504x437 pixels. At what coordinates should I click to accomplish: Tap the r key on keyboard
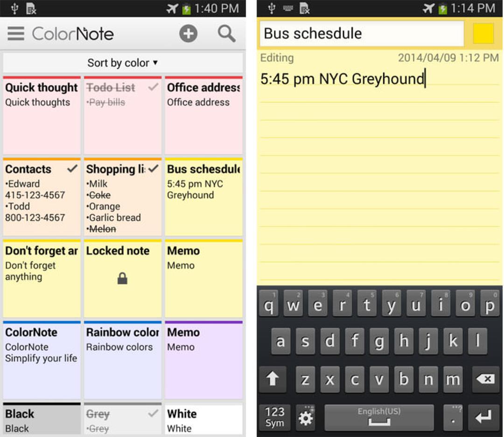click(x=342, y=304)
